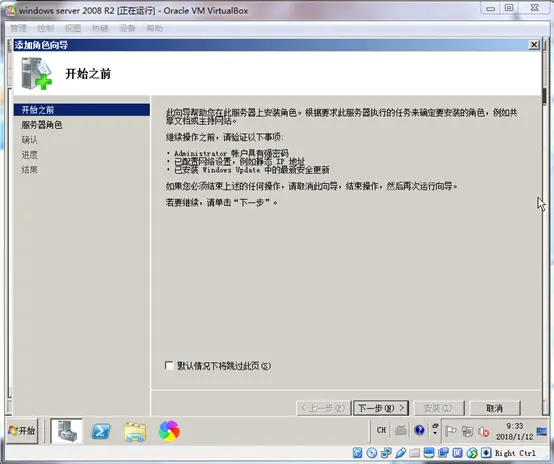Click the VirtualBox USB devices indicator
Screen dimensions: 554x464
400,453
